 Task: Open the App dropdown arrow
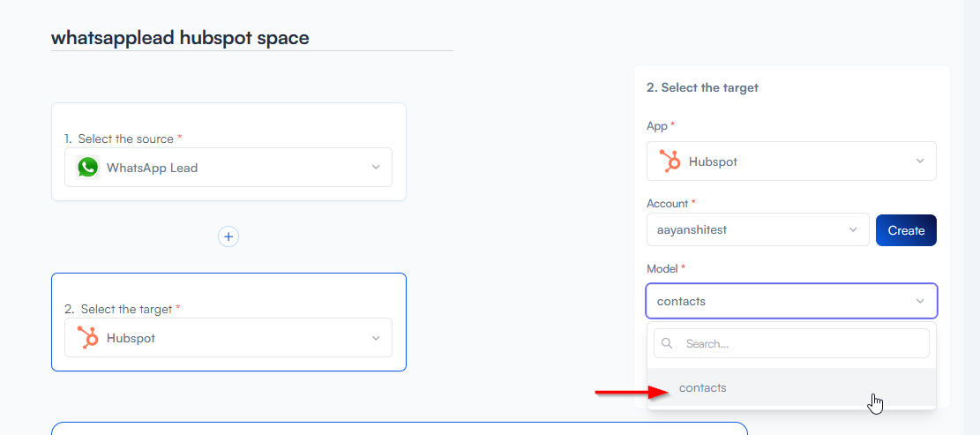(920, 161)
